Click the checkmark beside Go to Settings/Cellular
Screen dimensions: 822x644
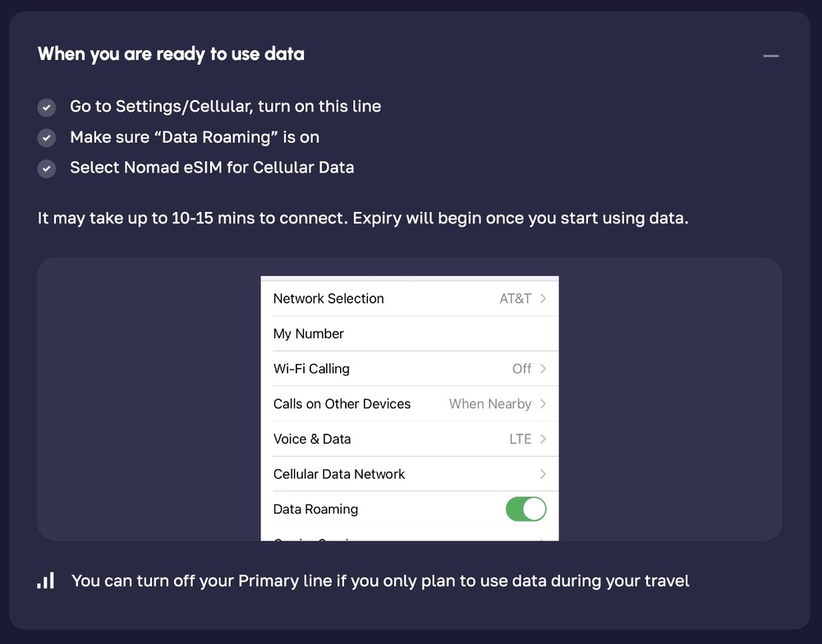point(47,108)
